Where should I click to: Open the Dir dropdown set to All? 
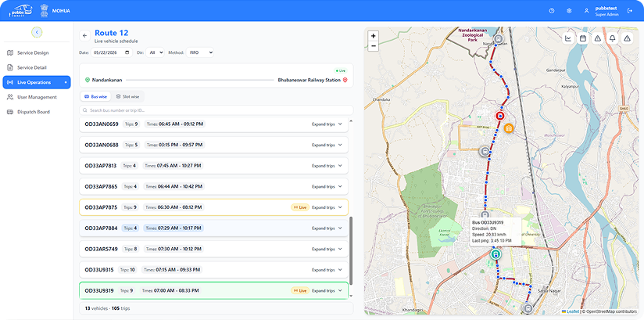click(x=155, y=52)
